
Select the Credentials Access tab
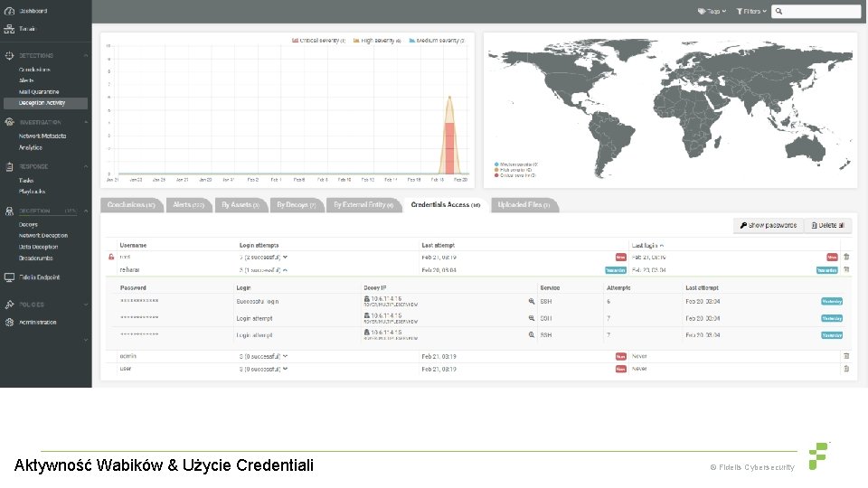coord(446,205)
